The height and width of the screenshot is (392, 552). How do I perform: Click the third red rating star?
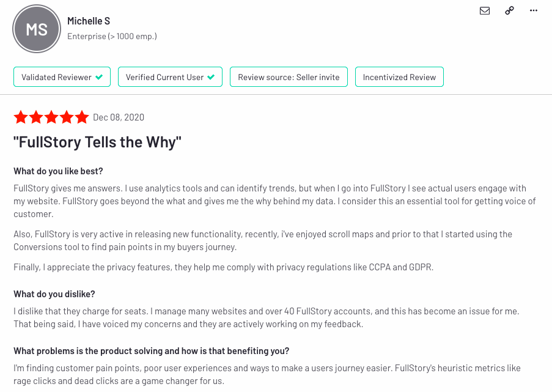(x=51, y=117)
